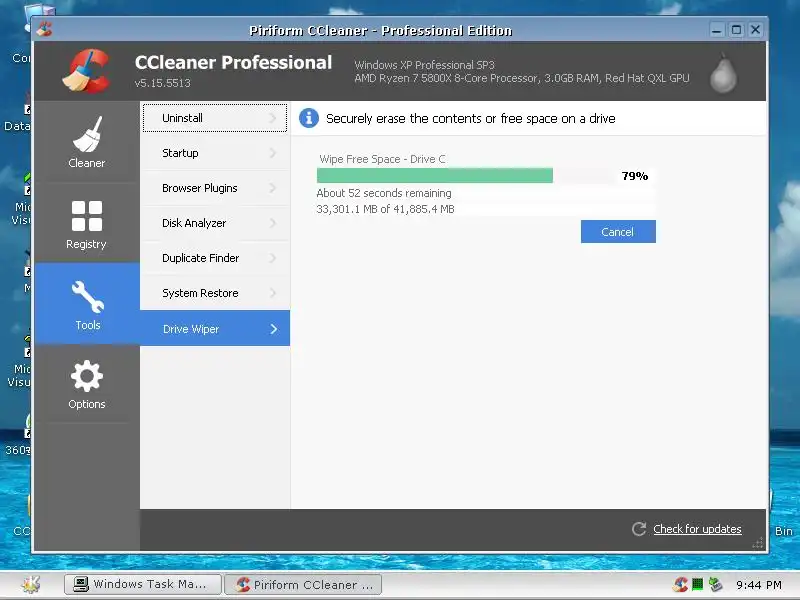Click chevron arrow on System Restore row
This screenshot has width=800, height=600.
[273, 293]
